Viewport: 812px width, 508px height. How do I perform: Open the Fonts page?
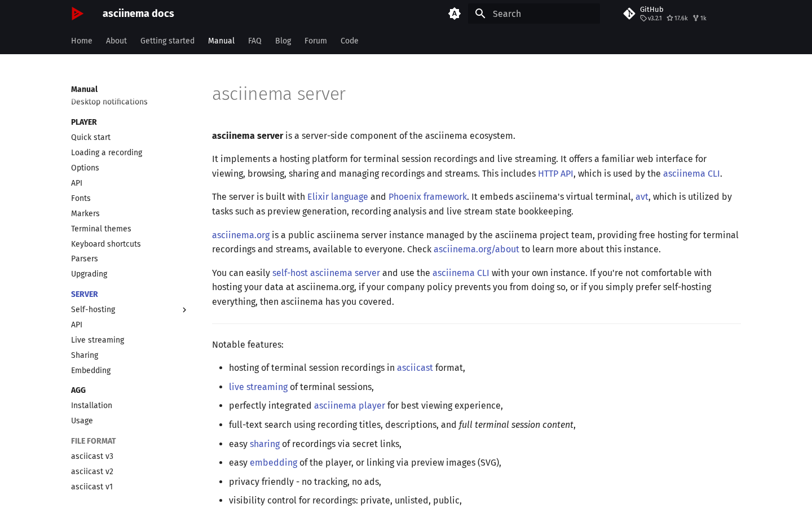pos(81,198)
